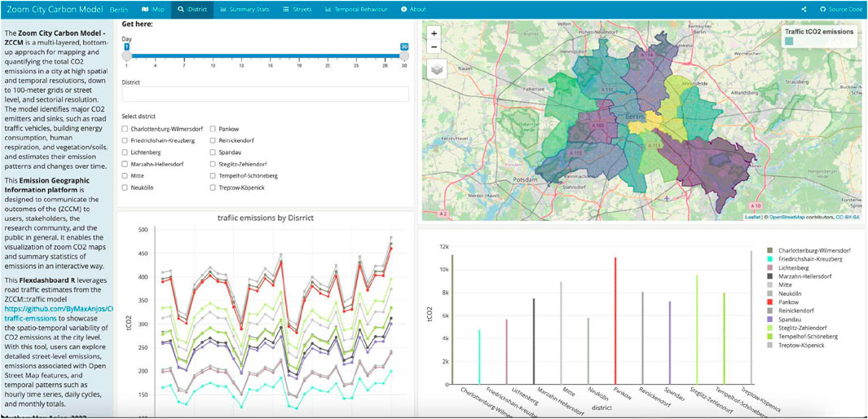Open the Temporal Behaviour tab
The image size is (868, 419).
tap(356, 10)
